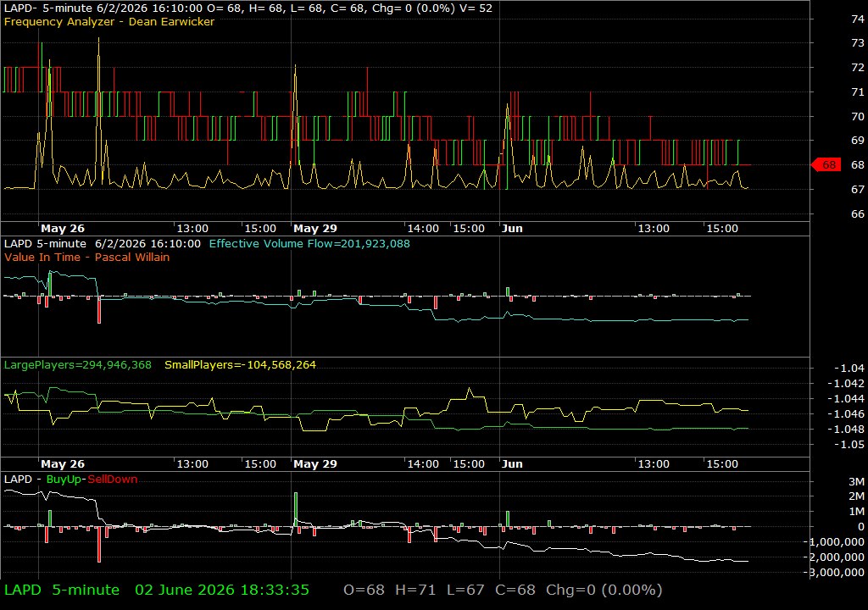Image resolution: width=868 pixels, height=610 pixels.
Task: Click May 29 on the lower time axis
Action: [315, 464]
